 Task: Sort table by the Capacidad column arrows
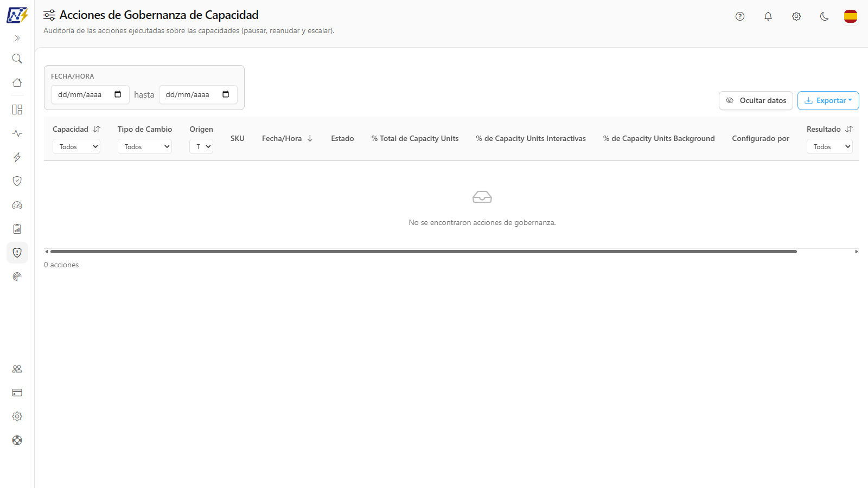97,129
